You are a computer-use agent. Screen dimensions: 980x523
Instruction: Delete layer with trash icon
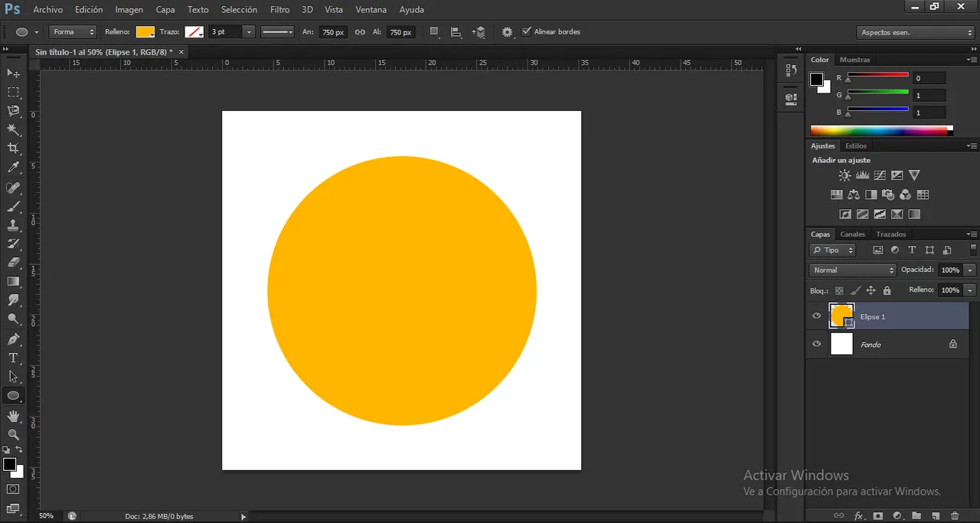[954, 516]
